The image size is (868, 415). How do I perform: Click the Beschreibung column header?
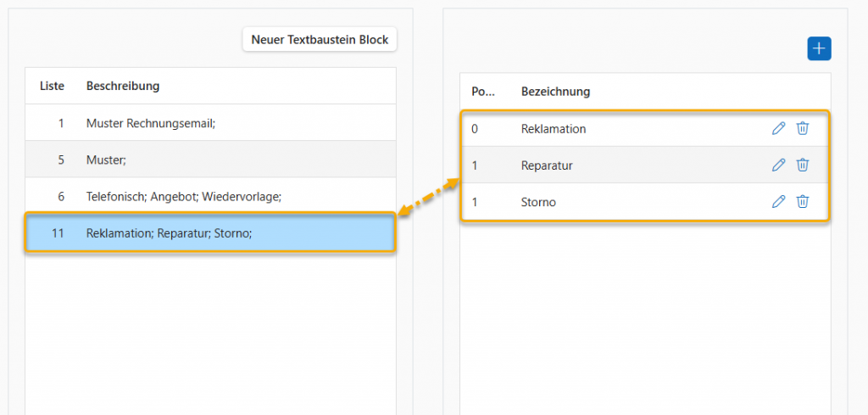123,86
